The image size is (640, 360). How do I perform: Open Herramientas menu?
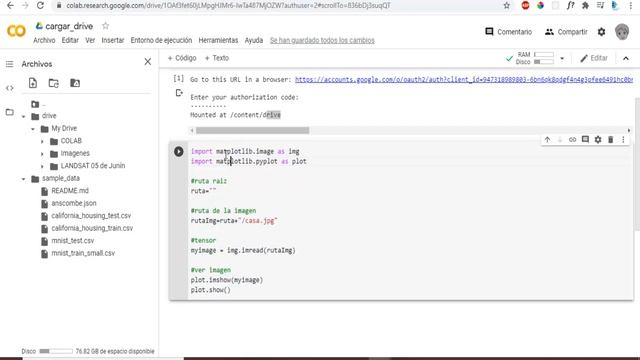coord(218,40)
